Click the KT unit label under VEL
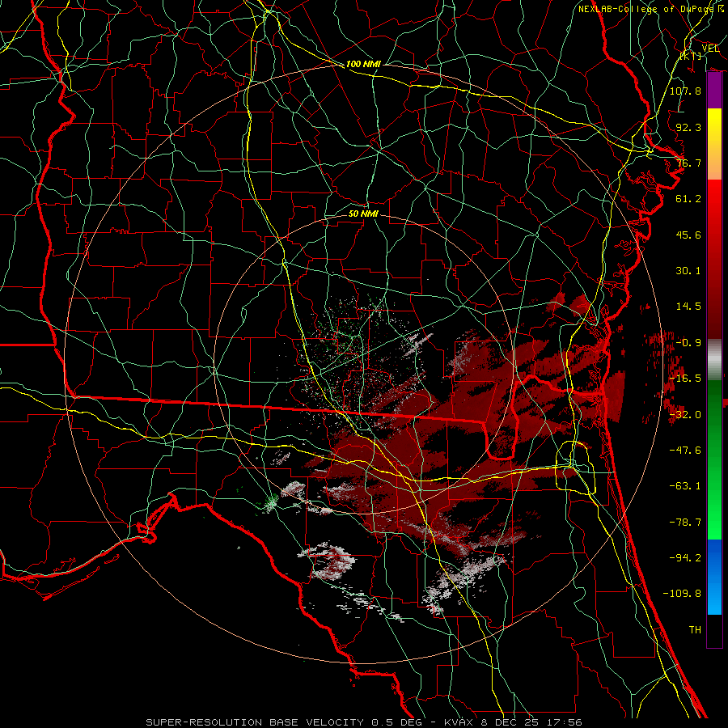The width and height of the screenshot is (728, 728). pyautogui.click(x=691, y=56)
